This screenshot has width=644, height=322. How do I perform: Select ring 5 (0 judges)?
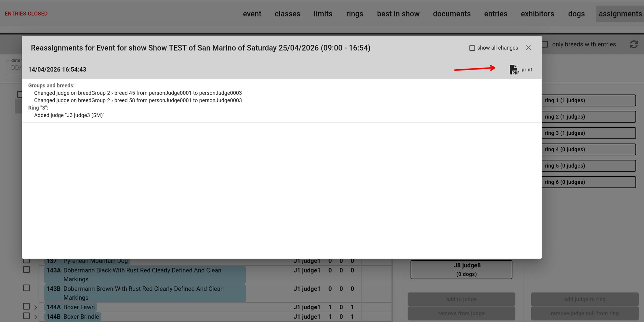(588, 166)
